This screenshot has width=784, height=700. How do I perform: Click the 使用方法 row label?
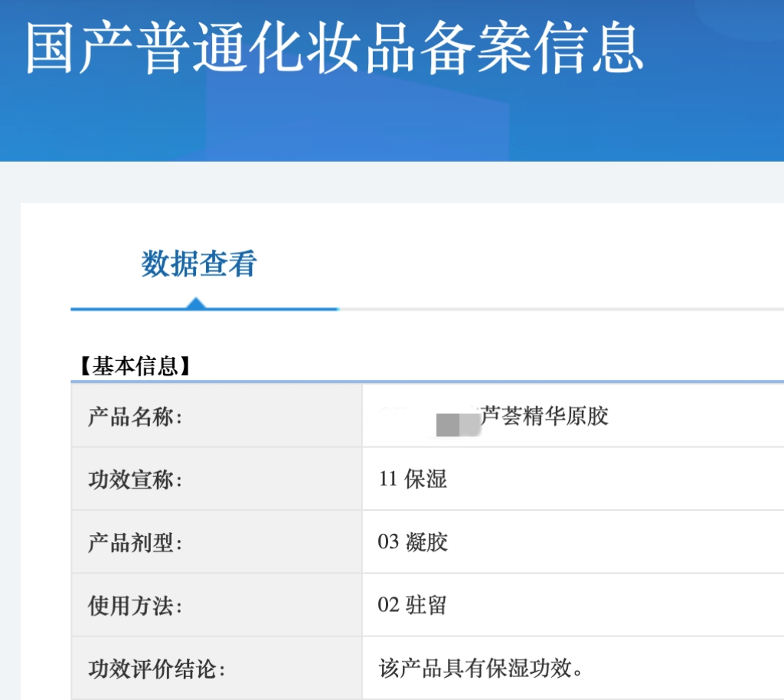pyautogui.click(x=135, y=606)
